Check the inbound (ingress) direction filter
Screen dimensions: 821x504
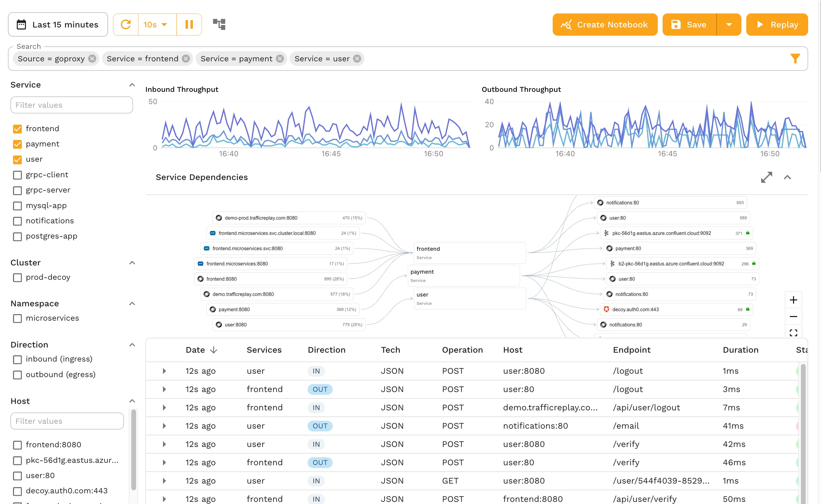[17, 359]
